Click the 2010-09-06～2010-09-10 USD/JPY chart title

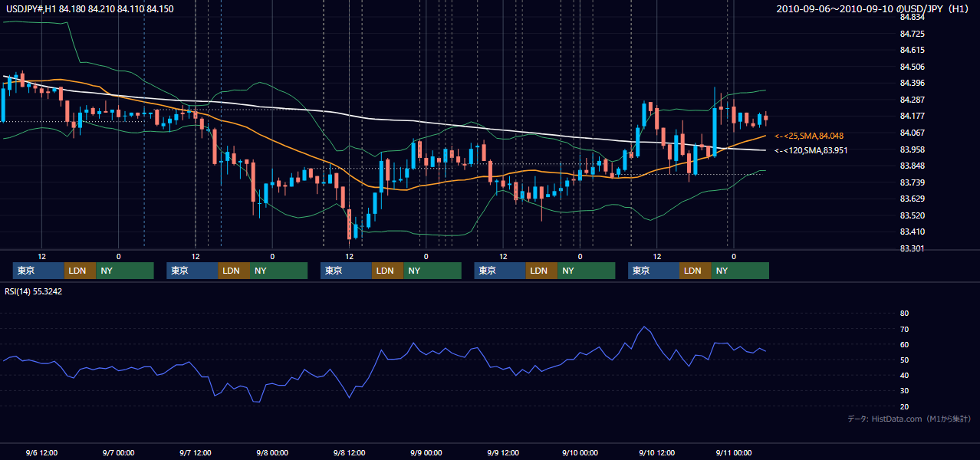(874, 8)
